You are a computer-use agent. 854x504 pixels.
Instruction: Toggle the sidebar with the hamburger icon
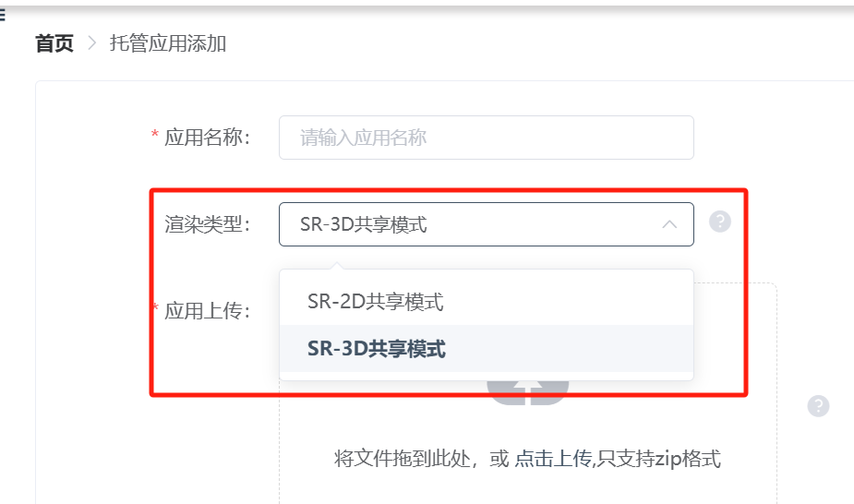click(x=2, y=16)
